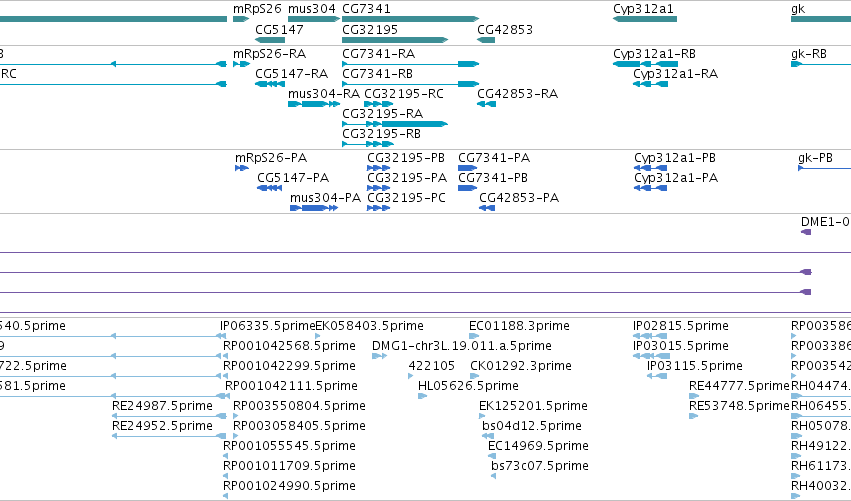Select EST RP001024990.5prime

tap(289, 486)
